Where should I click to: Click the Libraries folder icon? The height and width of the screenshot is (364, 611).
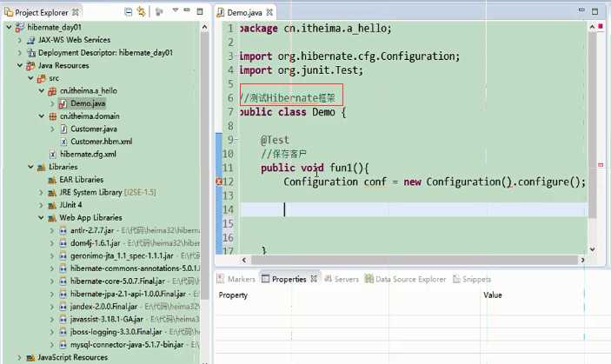tap(42, 168)
